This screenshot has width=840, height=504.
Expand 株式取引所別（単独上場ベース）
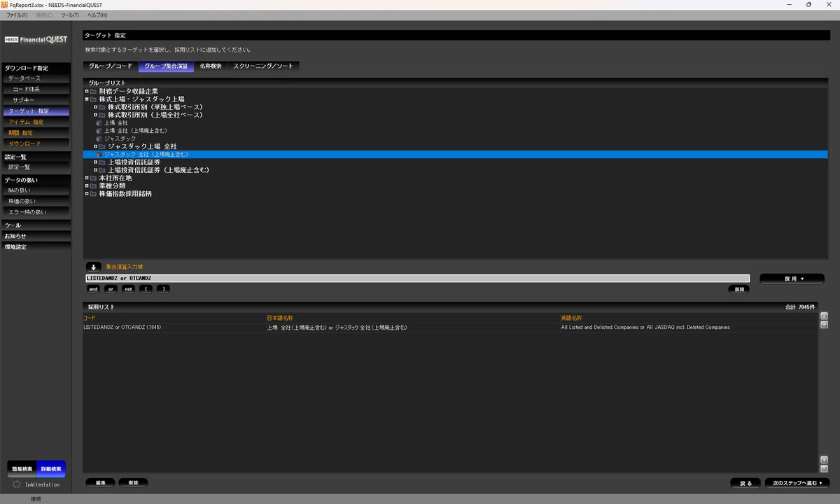95,107
